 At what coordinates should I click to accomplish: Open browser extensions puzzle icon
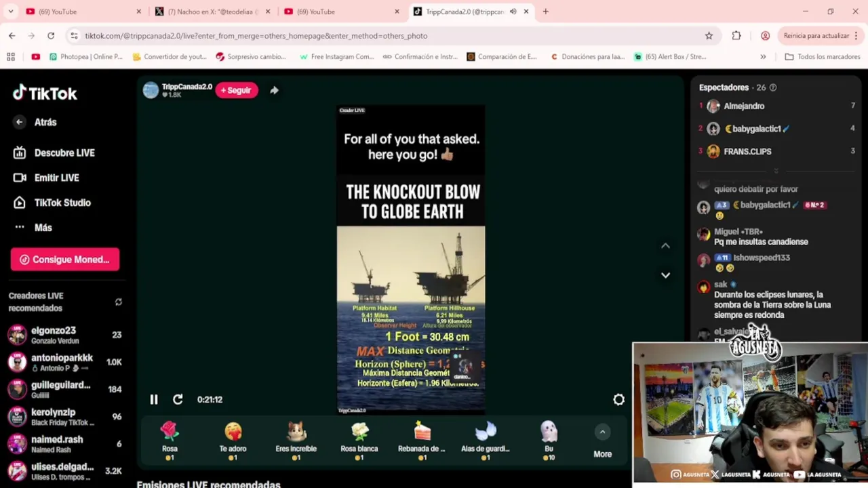[736, 35]
